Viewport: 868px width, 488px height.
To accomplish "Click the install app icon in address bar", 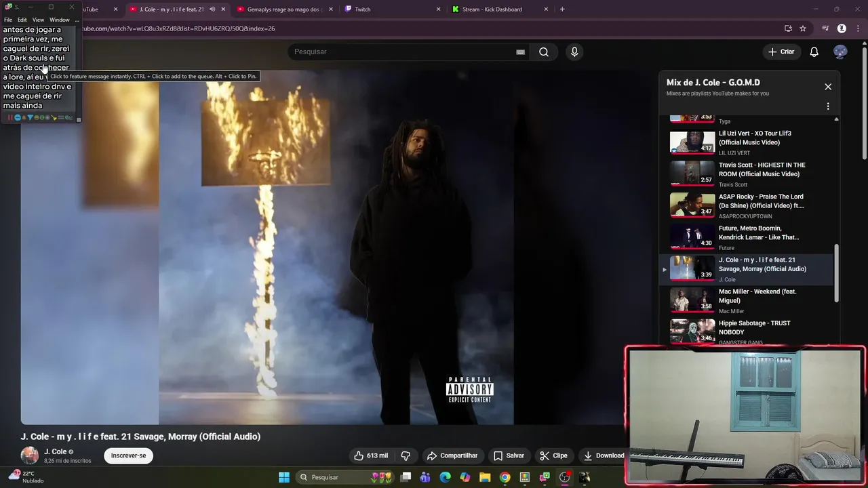I will (x=788, y=28).
